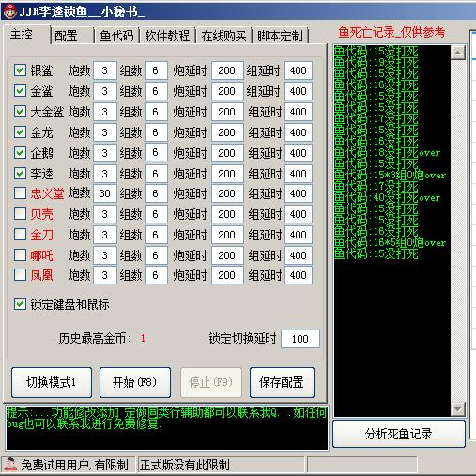Uncheck the 金鲨 checkbox
This screenshot has height=476, width=476.
20,91
